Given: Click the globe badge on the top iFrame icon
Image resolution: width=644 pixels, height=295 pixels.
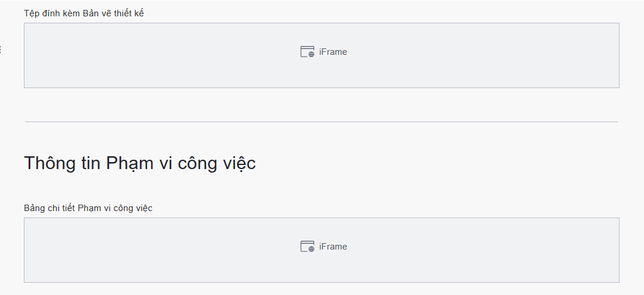Looking at the screenshot, I should 311,54.
